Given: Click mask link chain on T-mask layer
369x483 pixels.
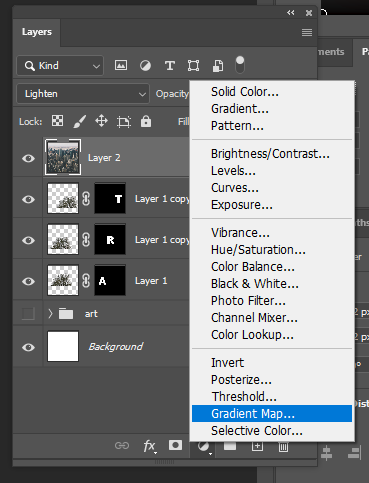Looking at the screenshot, I should pyautogui.click(x=86, y=199).
